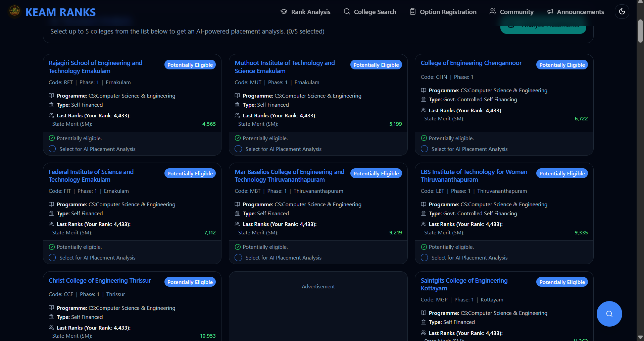
Task: Click megaphone icon beside Announcements
Action: (x=550, y=12)
